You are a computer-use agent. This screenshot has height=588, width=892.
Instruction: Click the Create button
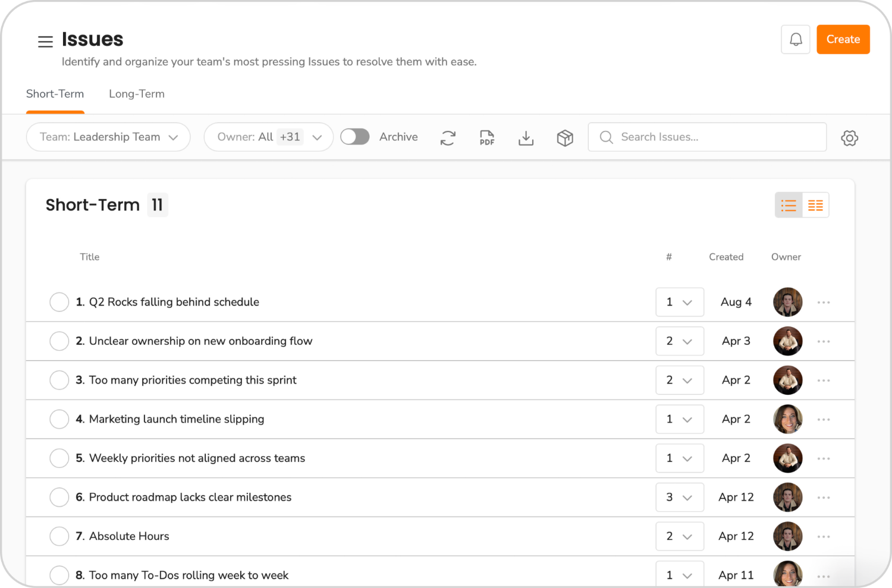[843, 39]
